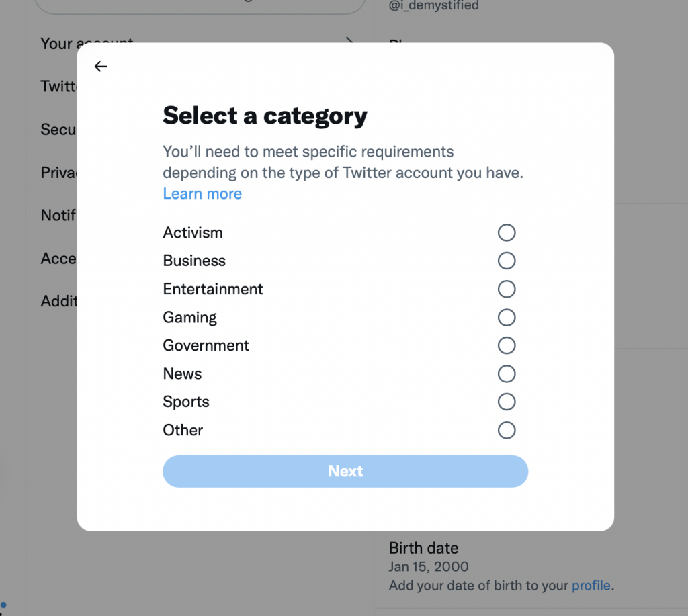Click the requirements description paragraph

343,163
